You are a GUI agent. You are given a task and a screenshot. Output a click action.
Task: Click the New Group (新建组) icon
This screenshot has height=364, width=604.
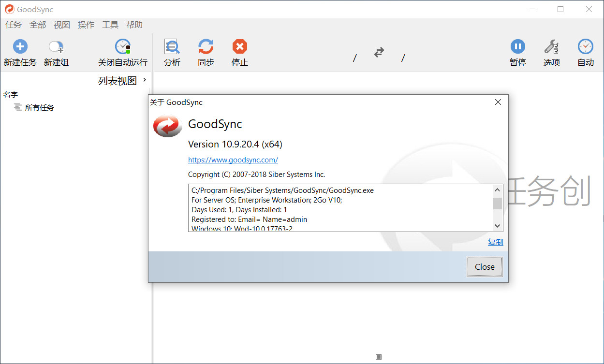(56, 47)
